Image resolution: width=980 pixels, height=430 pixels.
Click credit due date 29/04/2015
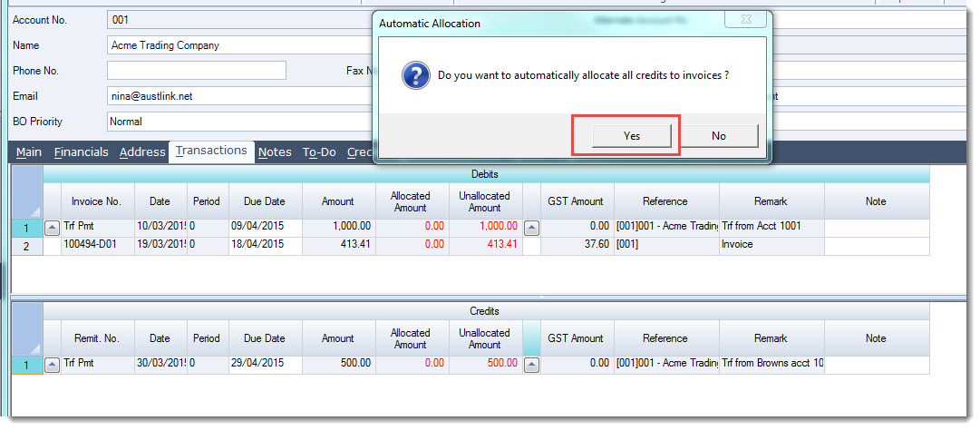point(266,365)
